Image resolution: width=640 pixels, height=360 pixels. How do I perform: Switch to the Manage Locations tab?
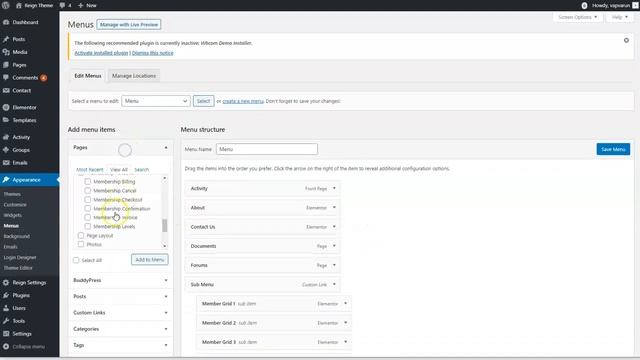[133, 76]
